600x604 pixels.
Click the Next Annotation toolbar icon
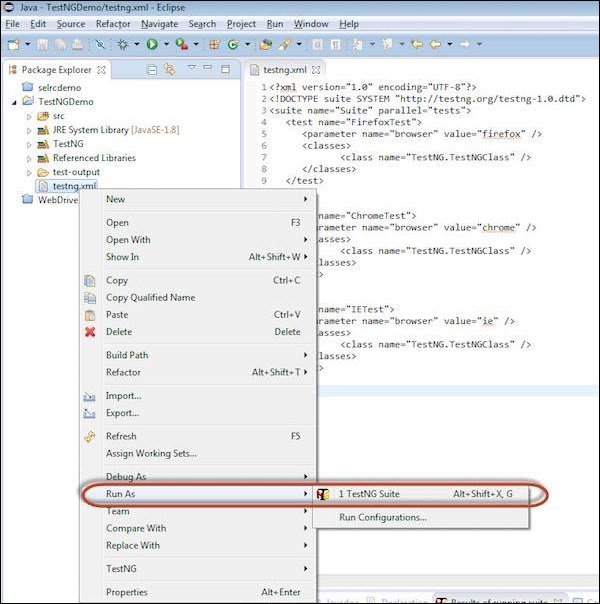pos(358,44)
